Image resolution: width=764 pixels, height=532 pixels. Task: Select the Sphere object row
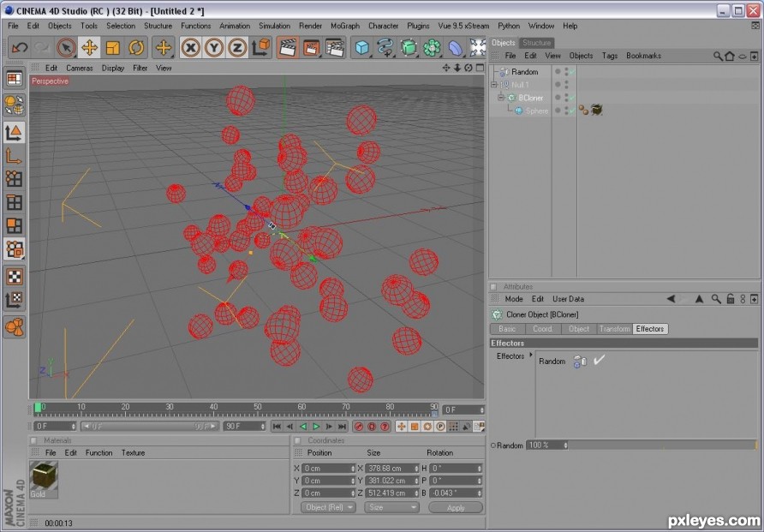click(x=536, y=111)
